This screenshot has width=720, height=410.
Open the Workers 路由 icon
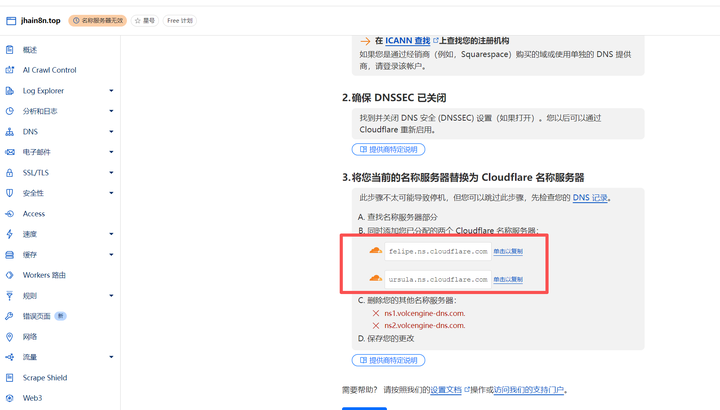[10, 275]
